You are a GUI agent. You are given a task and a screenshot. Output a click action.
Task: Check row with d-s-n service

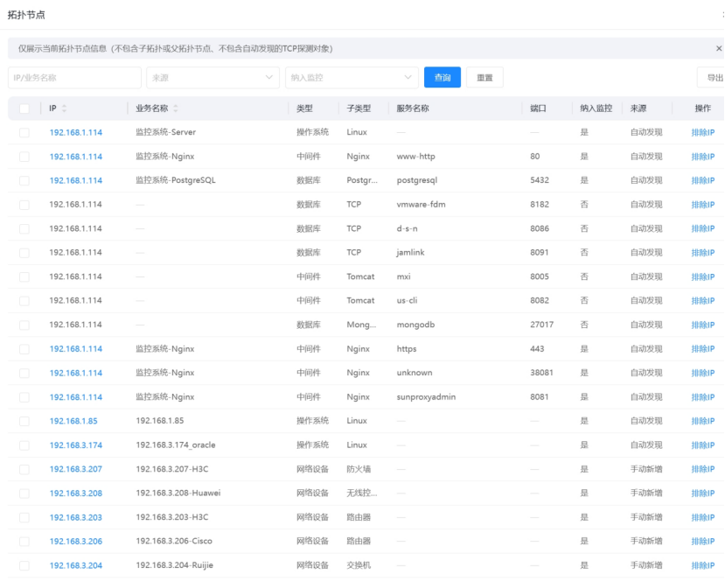tap(24, 228)
